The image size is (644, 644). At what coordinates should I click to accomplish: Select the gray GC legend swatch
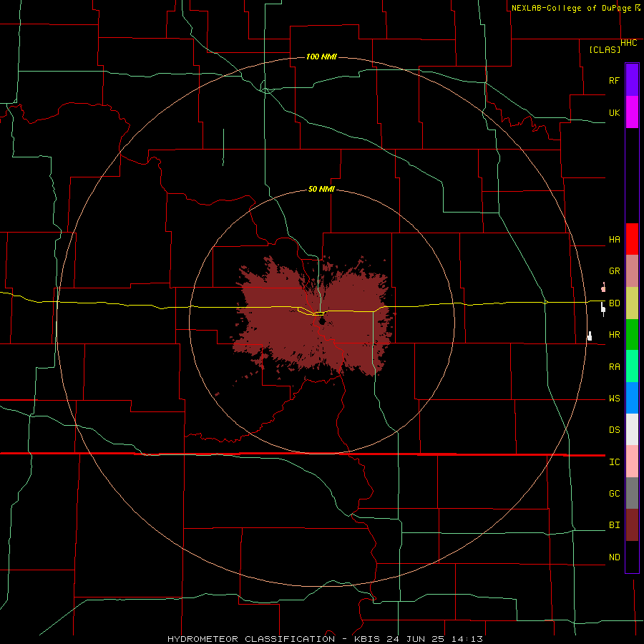click(632, 493)
